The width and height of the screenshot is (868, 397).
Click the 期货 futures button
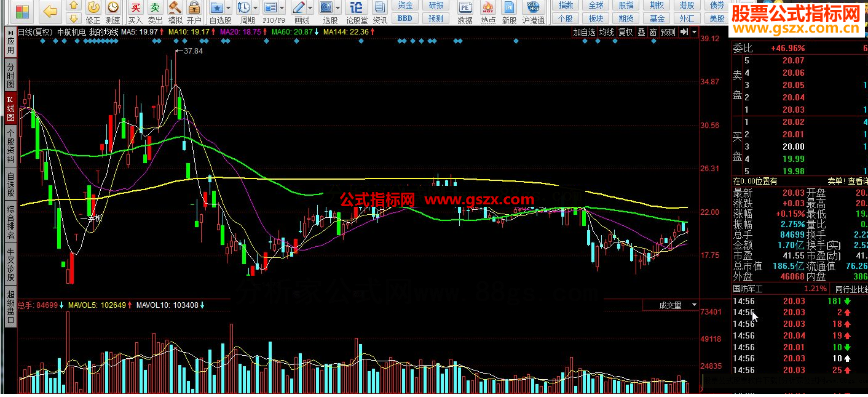(626, 18)
